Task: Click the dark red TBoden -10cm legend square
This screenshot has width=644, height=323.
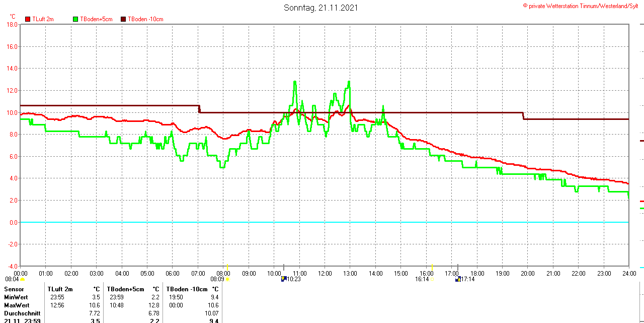Action: (x=123, y=19)
